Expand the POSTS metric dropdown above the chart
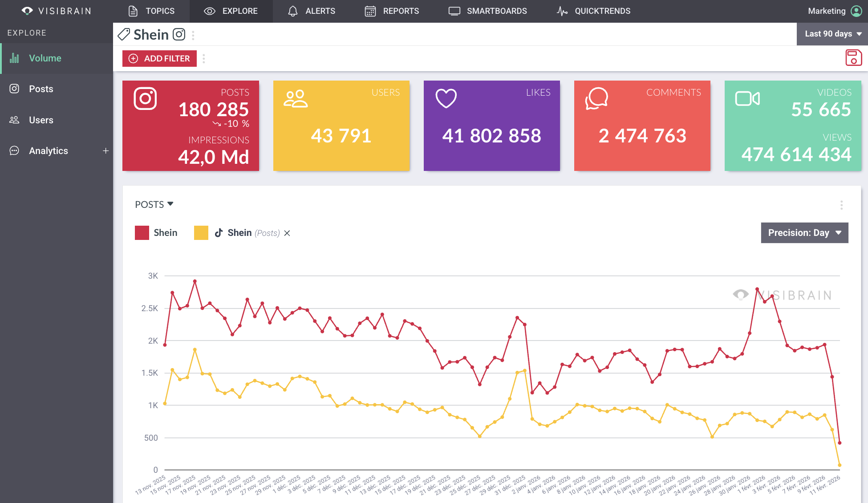The image size is (868, 503). click(x=154, y=204)
